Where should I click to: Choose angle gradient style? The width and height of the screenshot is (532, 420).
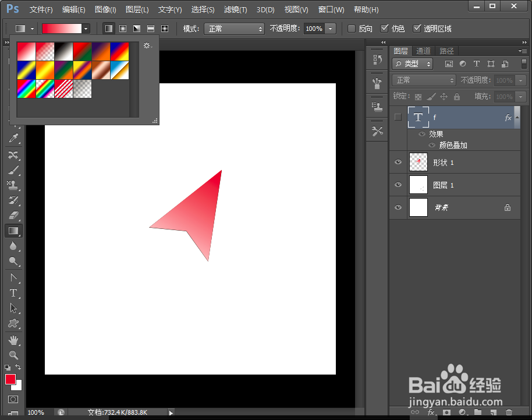[137, 29]
